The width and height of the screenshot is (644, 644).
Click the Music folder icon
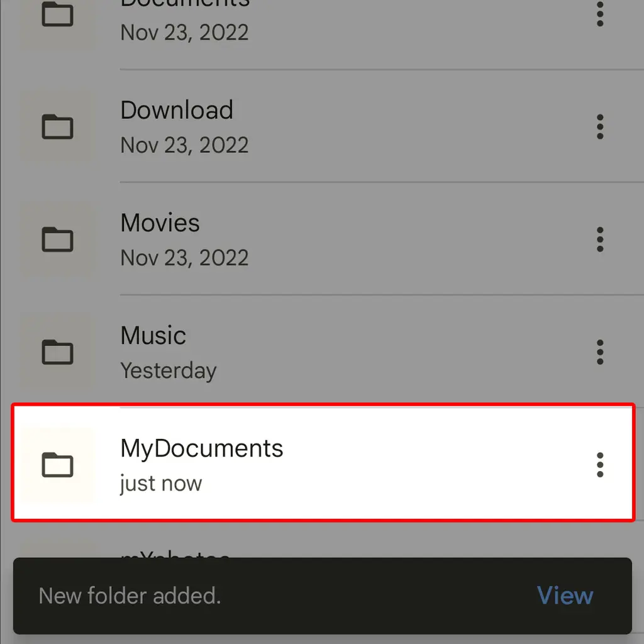58,352
